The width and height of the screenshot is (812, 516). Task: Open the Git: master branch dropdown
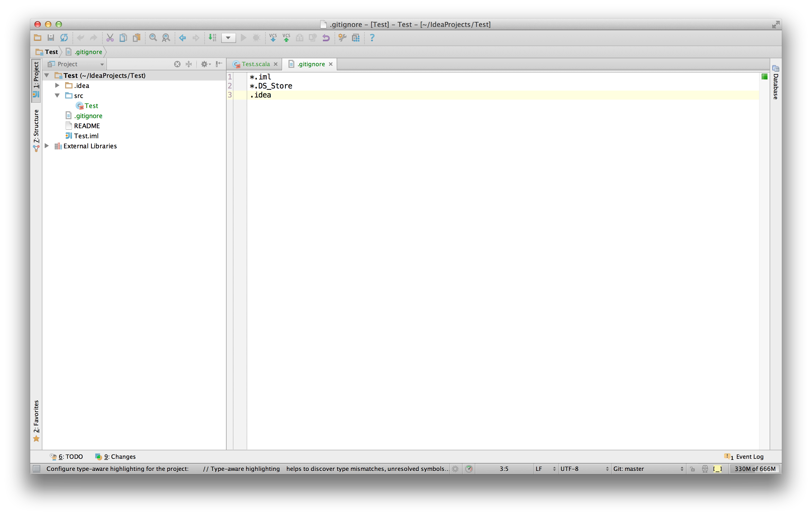click(647, 468)
